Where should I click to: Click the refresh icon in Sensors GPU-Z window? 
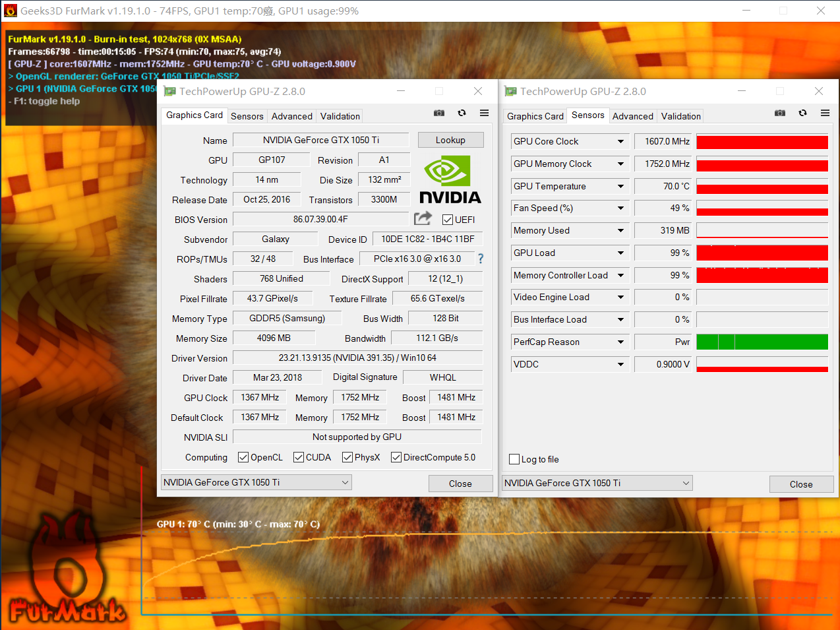click(x=802, y=113)
